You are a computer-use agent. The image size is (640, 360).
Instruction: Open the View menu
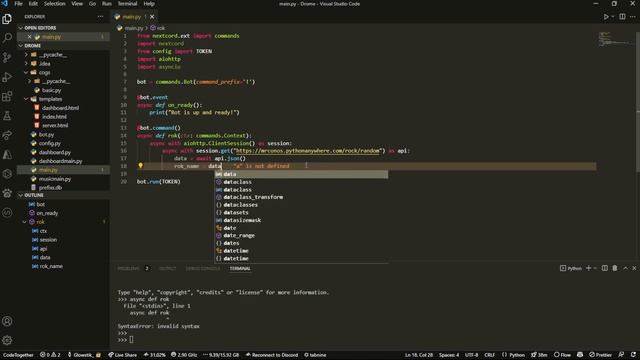(77, 4)
